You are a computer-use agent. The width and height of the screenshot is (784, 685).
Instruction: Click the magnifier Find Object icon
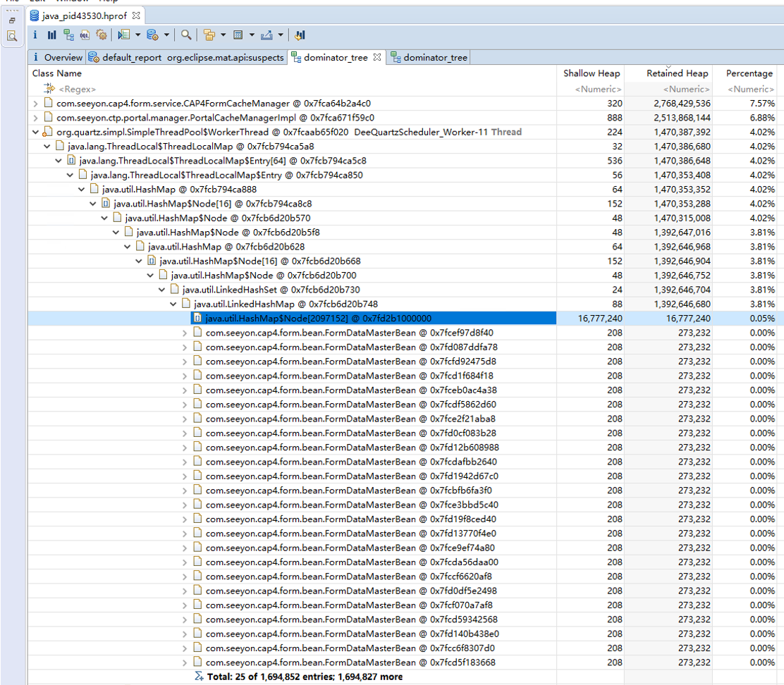tap(185, 35)
